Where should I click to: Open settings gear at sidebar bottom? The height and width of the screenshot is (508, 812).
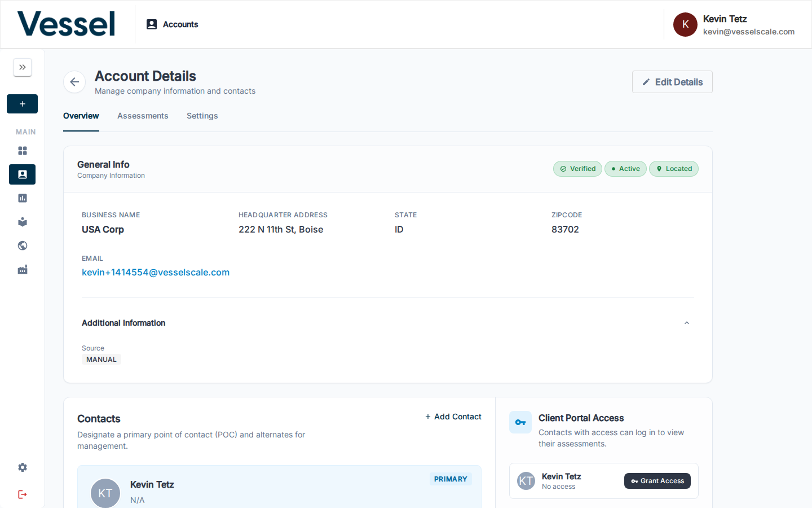pyautogui.click(x=23, y=467)
